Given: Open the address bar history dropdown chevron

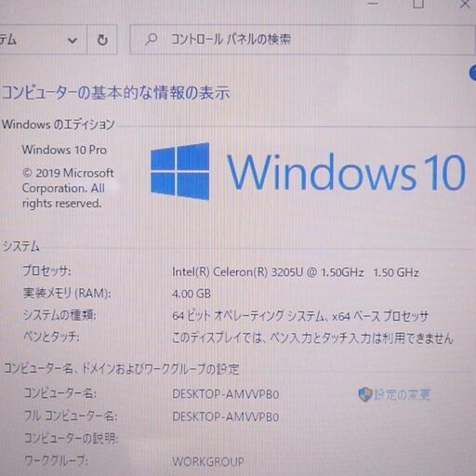Looking at the screenshot, I should pos(73,40).
